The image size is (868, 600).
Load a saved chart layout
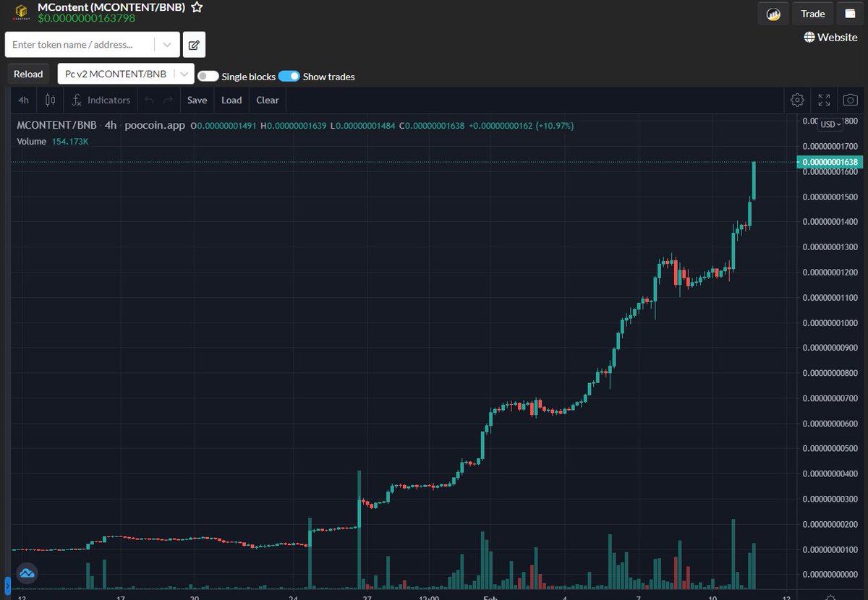click(231, 100)
